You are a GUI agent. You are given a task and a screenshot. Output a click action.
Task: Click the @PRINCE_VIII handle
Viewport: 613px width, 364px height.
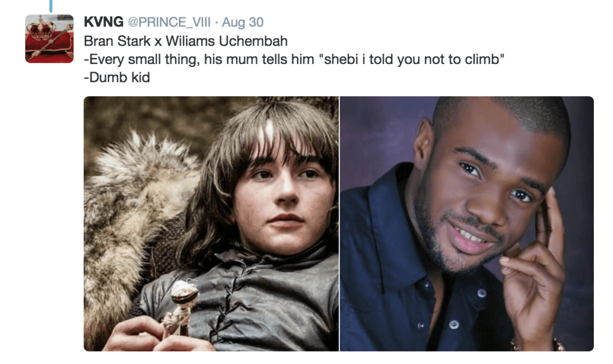169,23
